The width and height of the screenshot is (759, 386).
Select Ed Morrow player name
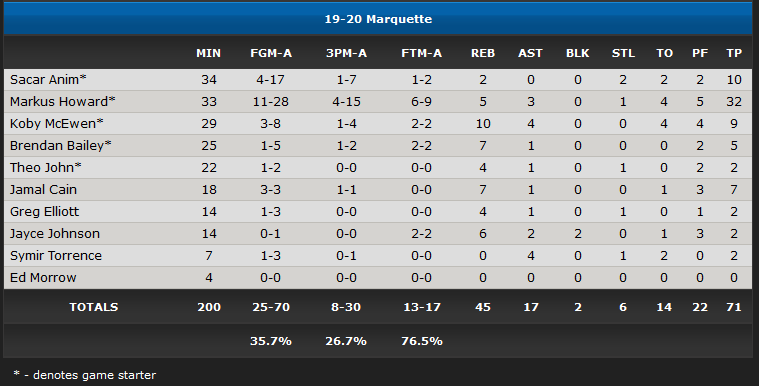coord(43,278)
